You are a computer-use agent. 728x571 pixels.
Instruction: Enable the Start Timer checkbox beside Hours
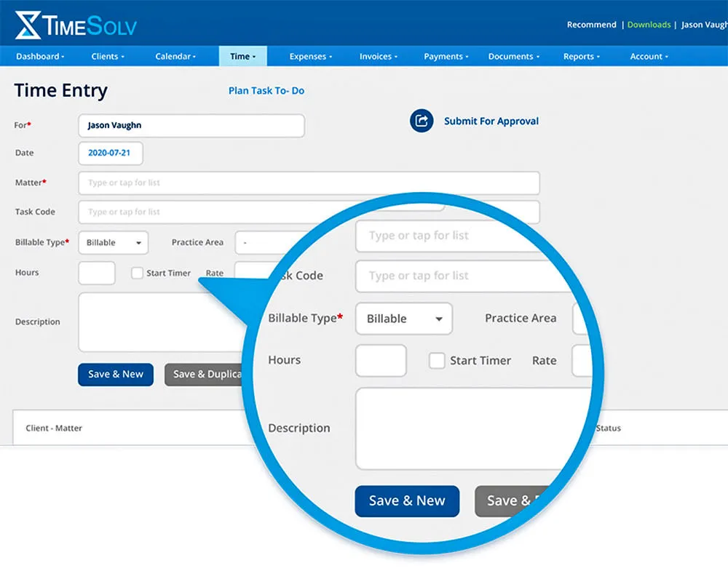click(137, 273)
